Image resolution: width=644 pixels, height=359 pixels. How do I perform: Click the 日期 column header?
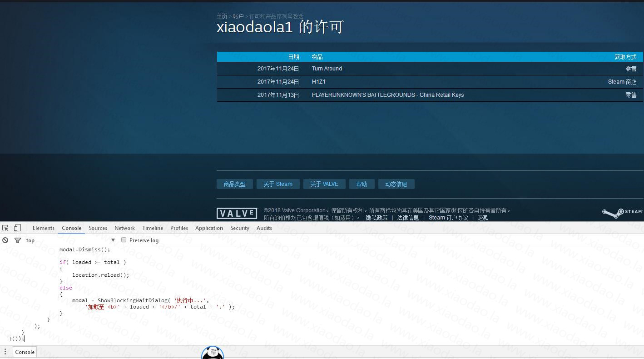pyautogui.click(x=294, y=57)
